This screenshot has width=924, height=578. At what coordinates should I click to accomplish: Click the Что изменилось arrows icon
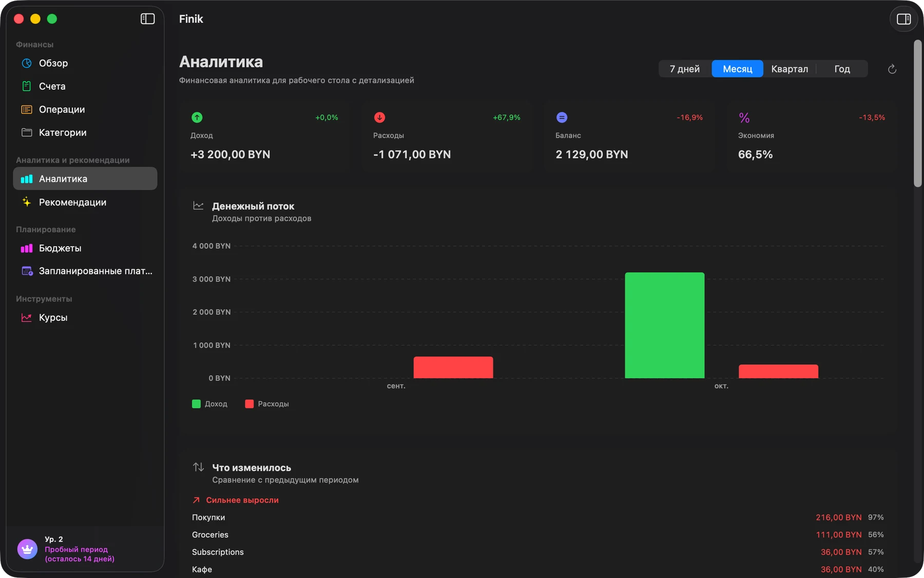(x=198, y=467)
